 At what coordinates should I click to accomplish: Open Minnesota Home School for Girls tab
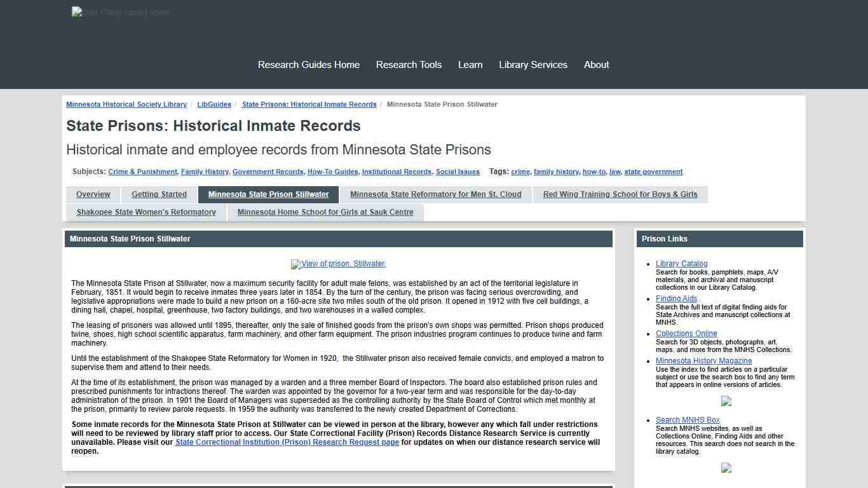(x=325, y=212)
